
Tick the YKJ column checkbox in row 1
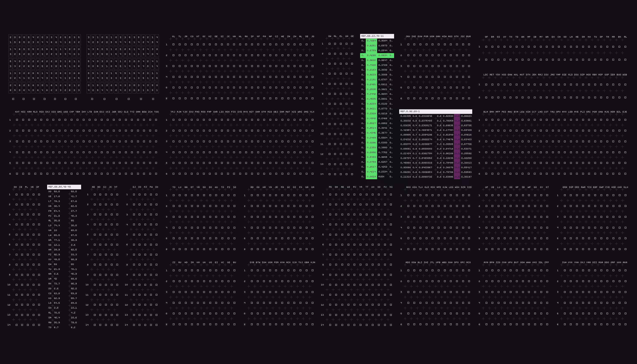tap(173, 120)
